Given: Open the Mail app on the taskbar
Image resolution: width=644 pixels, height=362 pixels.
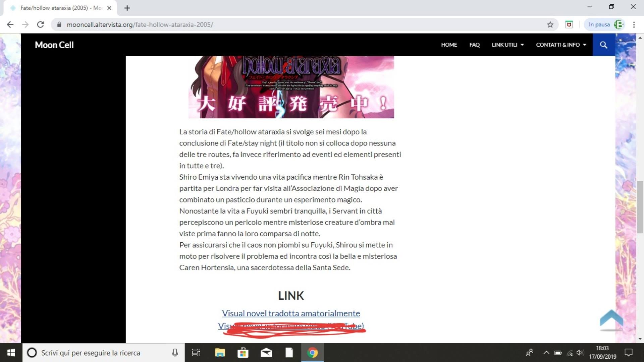Looking at the screenshot, I should point(266,353).
